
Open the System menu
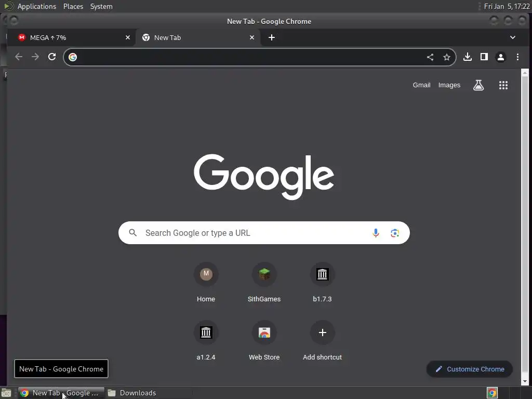(101, 6)
